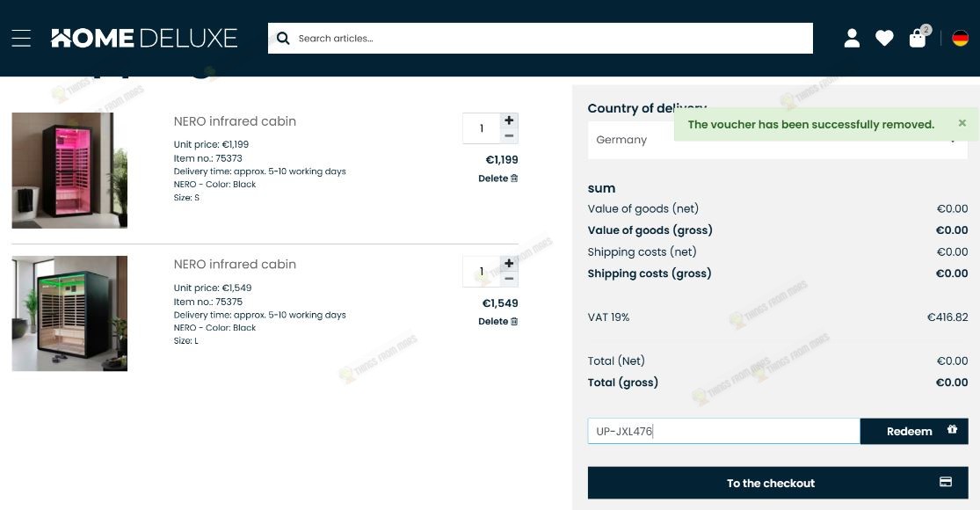Decrease quantity of size S cabin
980x510 pixels.
point(509,135)
